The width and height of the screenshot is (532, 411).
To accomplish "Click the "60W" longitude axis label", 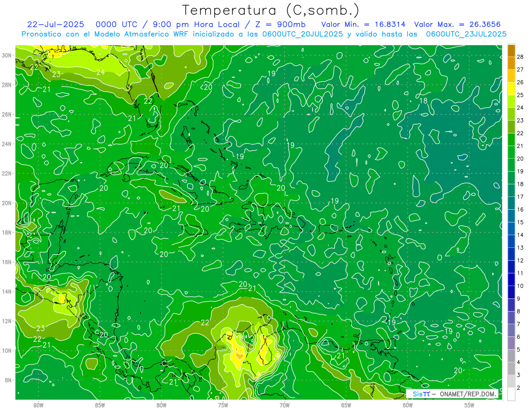I will [x=408, y=405].
